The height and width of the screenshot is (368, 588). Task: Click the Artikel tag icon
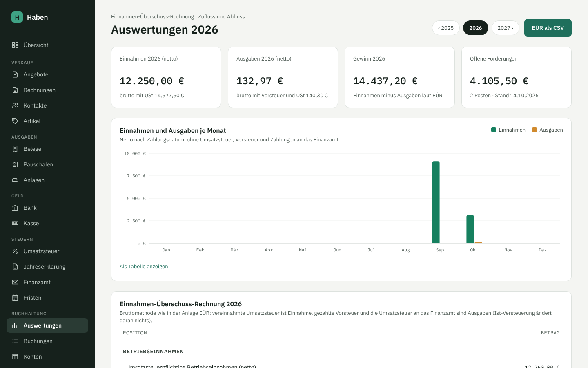[x=15, y=121]
